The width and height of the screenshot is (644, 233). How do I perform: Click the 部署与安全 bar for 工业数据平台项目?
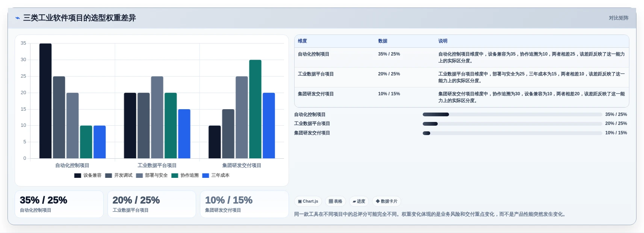pyautogui.click(x=157, y=117)
